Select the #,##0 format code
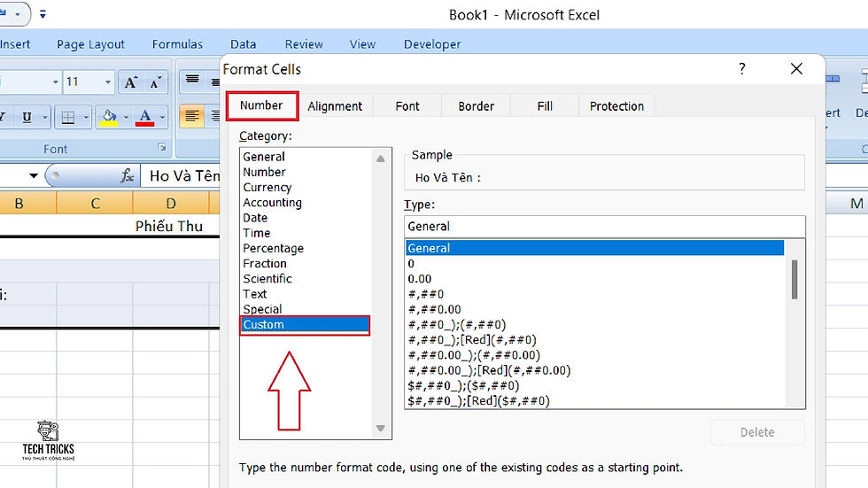This screenshot has height=488, width=868. pos(426,294)
